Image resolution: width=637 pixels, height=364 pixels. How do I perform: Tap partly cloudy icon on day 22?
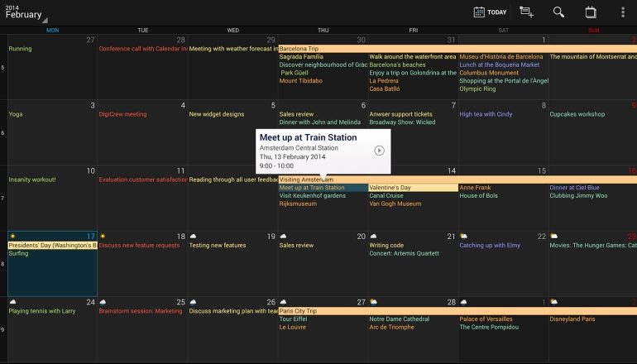click(463, 237)
